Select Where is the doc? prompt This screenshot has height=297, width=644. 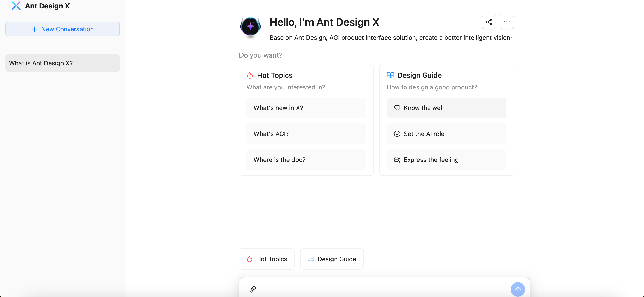click(306, 160)
